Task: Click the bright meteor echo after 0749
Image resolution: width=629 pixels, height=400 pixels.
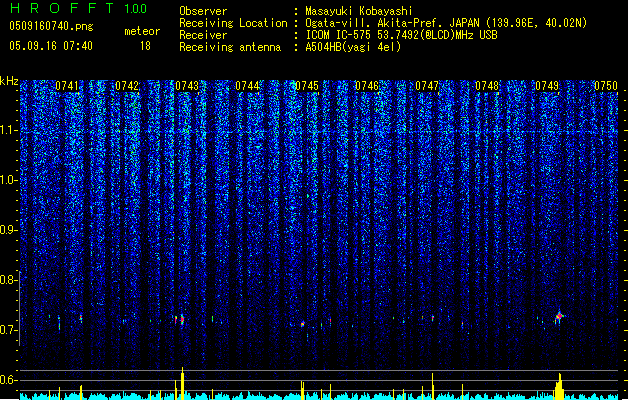Action: (559, 317)
